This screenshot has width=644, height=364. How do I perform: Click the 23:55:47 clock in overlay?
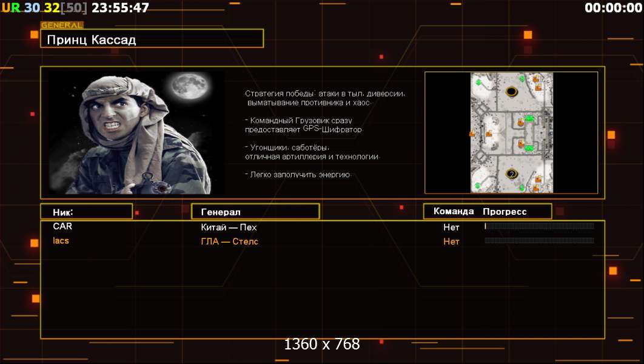(120, 7)
